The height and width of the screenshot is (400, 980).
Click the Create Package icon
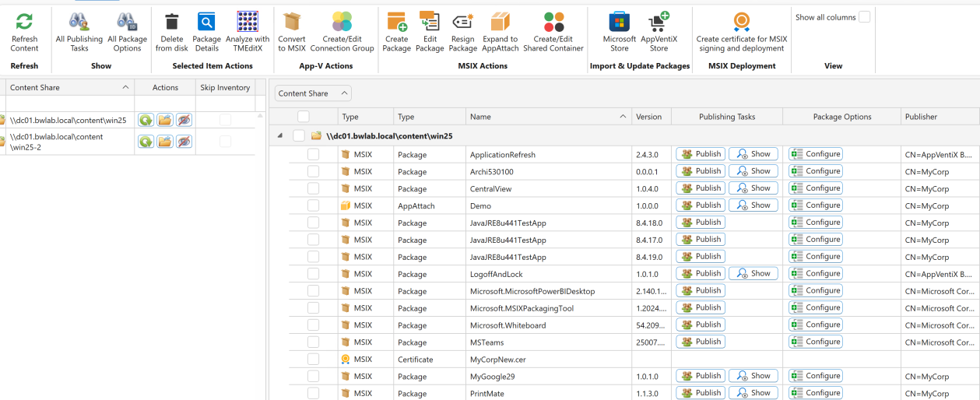coord(396,22)
